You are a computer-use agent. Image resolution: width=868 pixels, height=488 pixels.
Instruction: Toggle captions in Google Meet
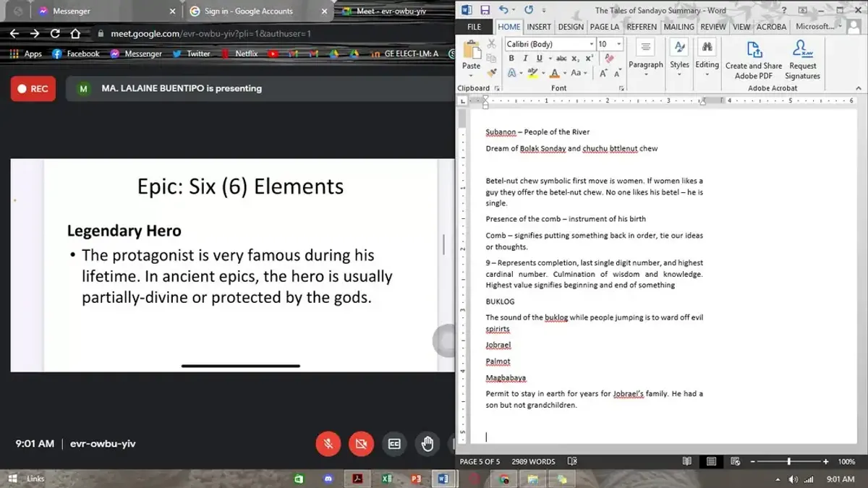pyautogui.click(x=394, y=444)
